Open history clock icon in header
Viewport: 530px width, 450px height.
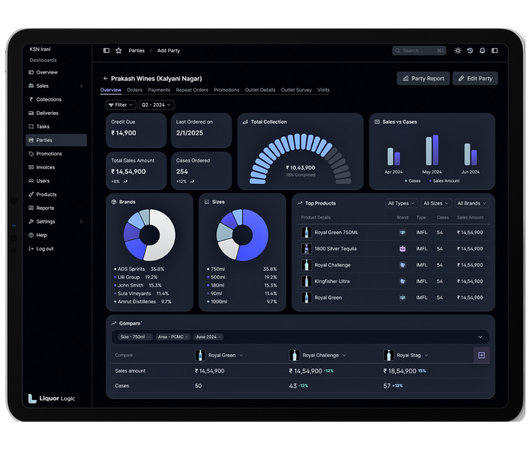click(x=470, y=50)
